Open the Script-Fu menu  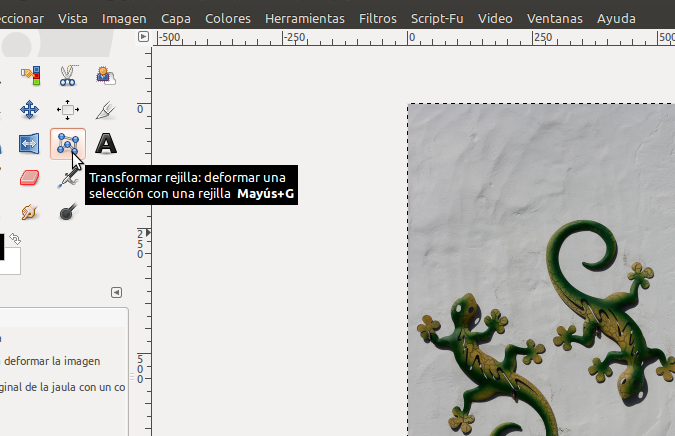pyautogui.click(x=437, y=18)
